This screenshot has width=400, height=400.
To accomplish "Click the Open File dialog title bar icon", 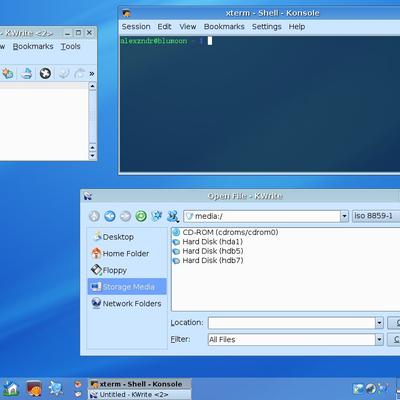I will tap(88, 196).
